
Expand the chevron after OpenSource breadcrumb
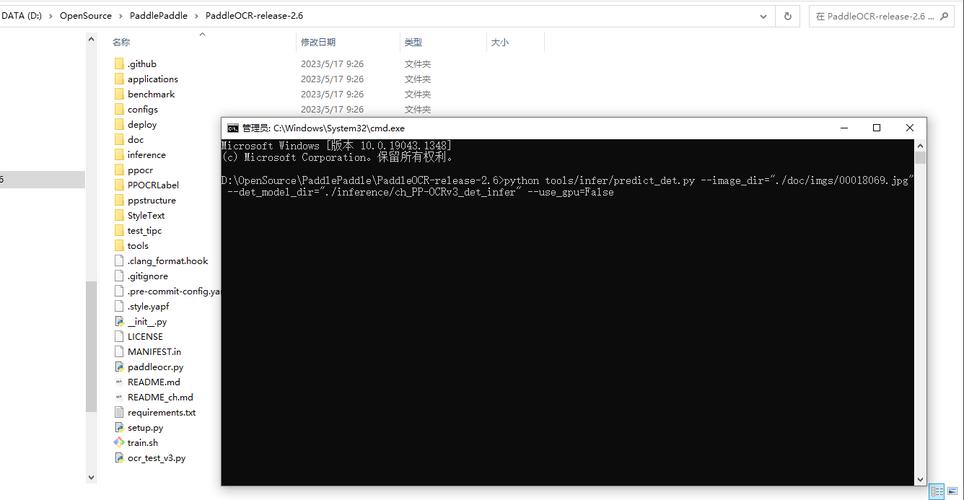click(120, 16)
